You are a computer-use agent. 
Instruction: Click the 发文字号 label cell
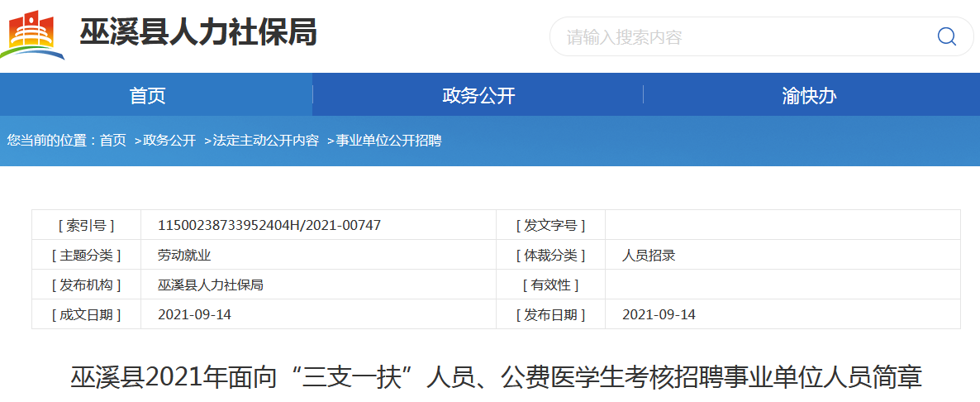[x=550, y=225]
